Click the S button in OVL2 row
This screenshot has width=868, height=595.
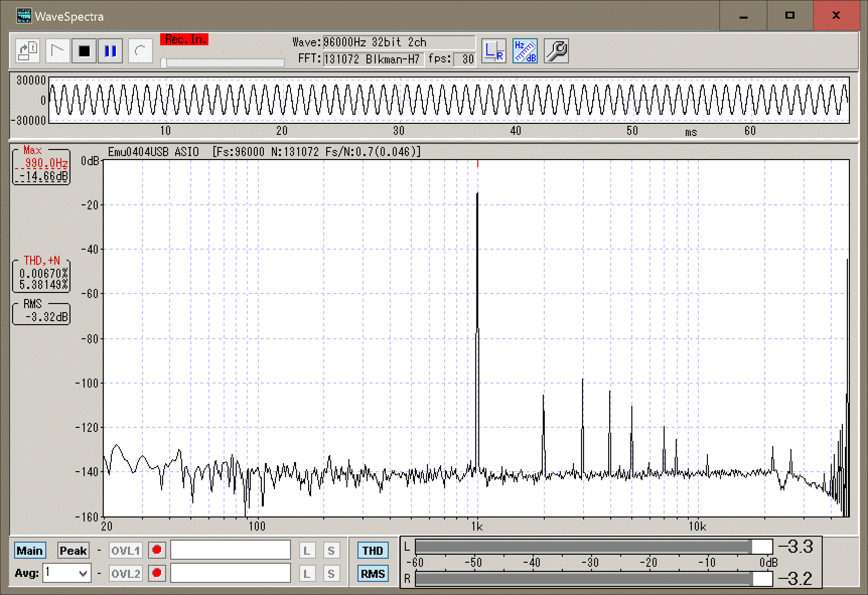click(x=331, y=573)
